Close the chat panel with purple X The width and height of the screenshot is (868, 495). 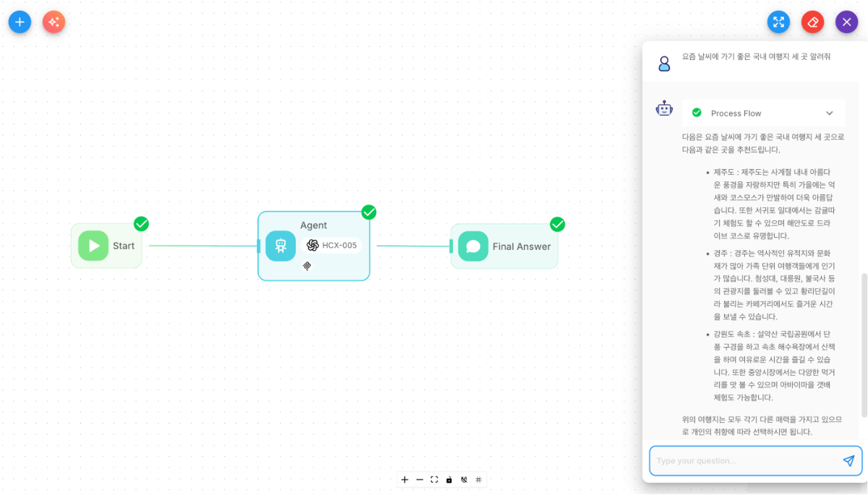point(846,22)
